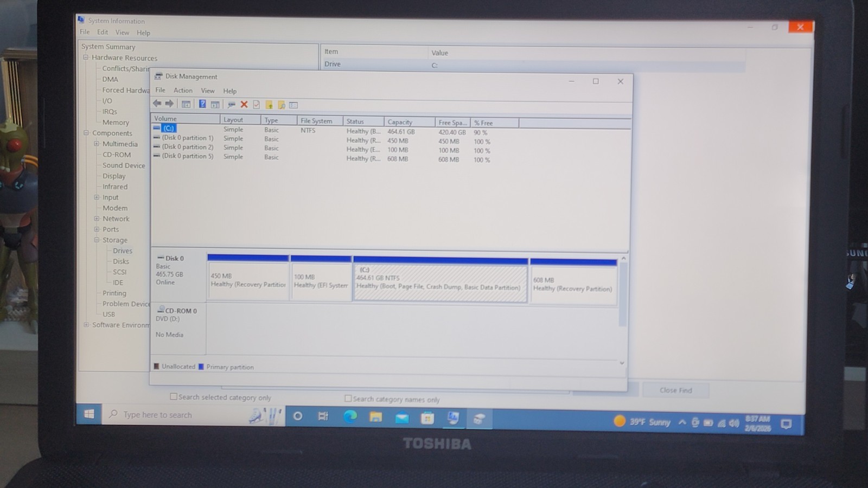Select the (C:) 464.61 GB NTFS partition block

(x=440, y=279)
